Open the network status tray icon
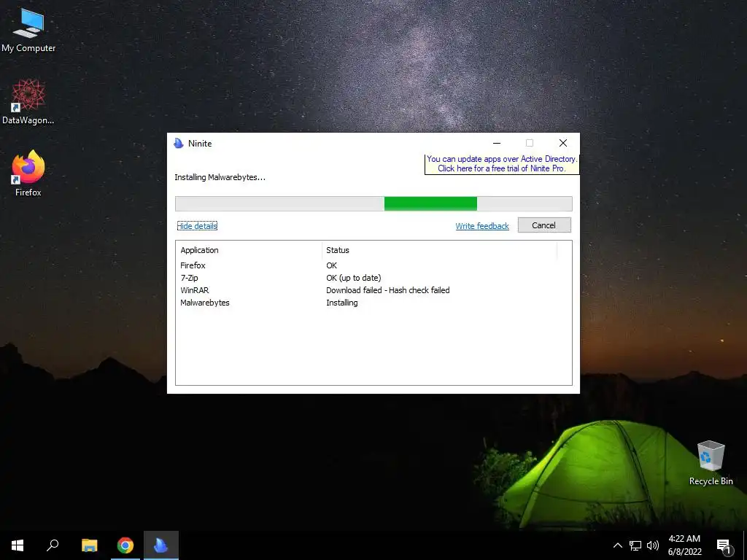Image resolution: width=747 pixels, height=560 pixels. pyautogui.click(x=635, y=545)
